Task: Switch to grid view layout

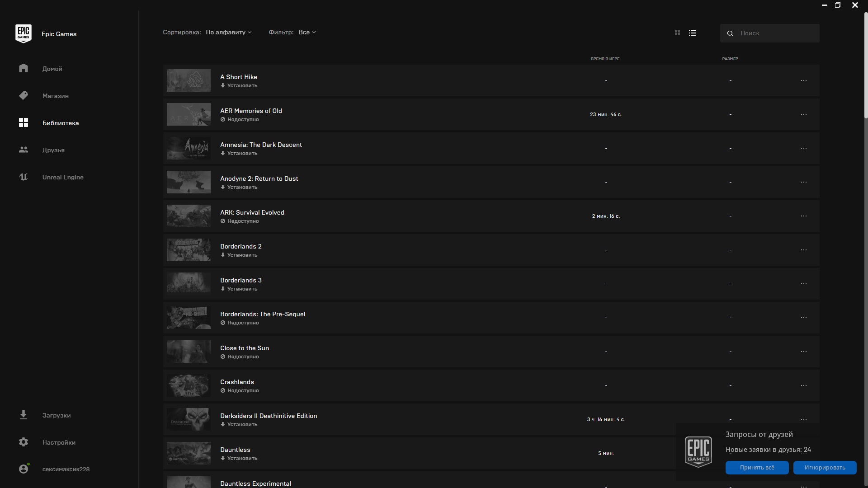Action: tap(677, 33)
